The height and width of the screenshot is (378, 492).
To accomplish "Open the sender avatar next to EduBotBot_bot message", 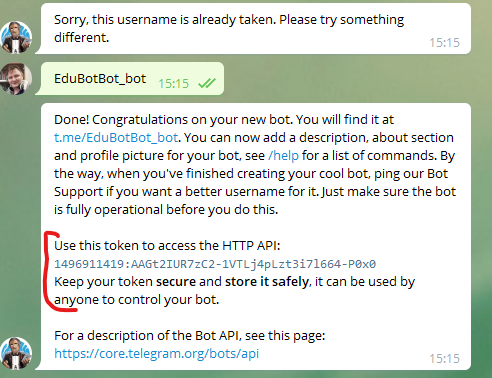I will 16,79.
